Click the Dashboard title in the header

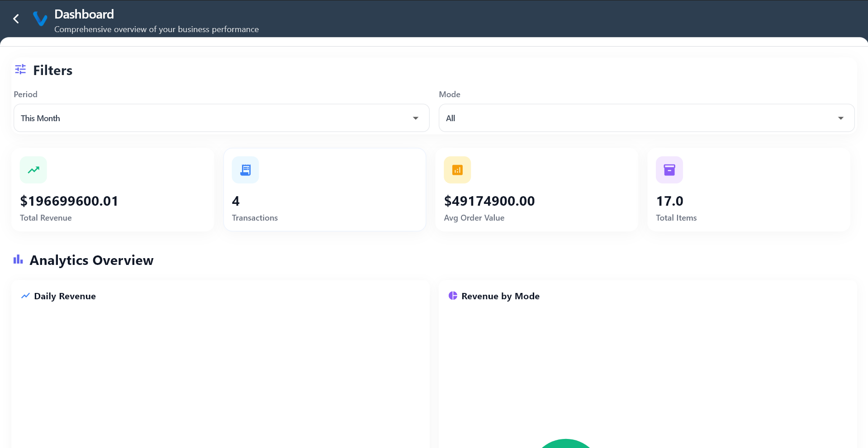pos(84,14)
